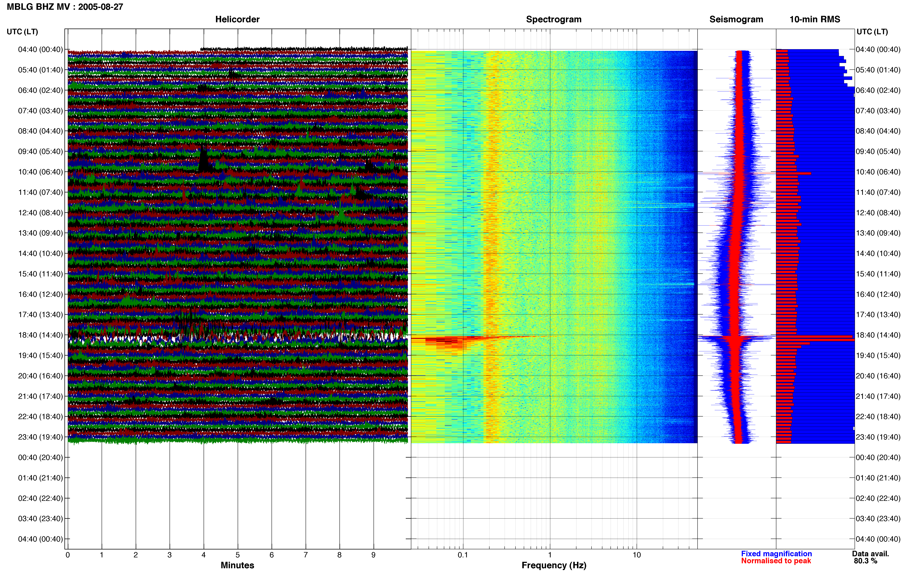Screen dimensions: 924x578
Task: Click right axis label 23:40 (19:40)
Action: 878,437
